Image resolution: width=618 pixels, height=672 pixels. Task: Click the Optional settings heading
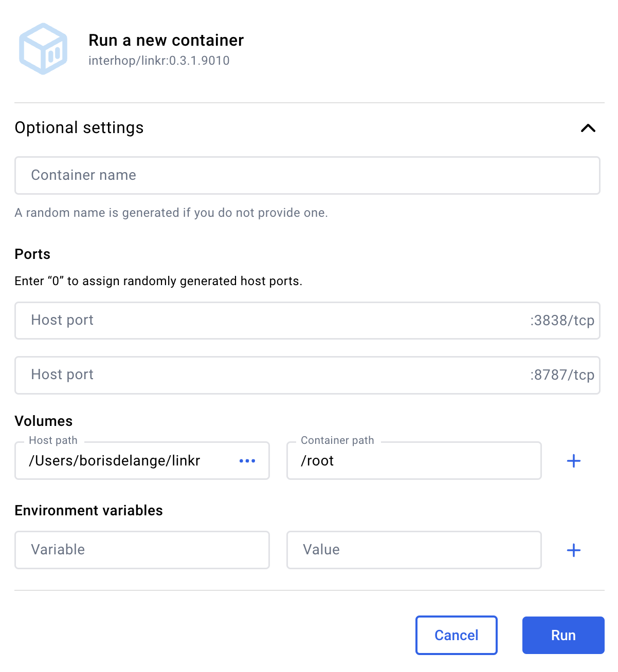tap(79, 127)
